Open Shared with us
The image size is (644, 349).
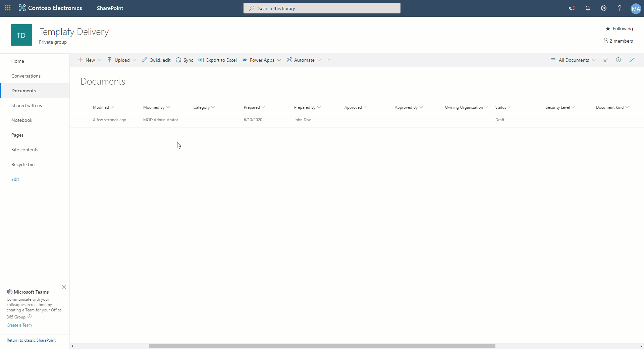pyautogui.click(x=26, y=105)
